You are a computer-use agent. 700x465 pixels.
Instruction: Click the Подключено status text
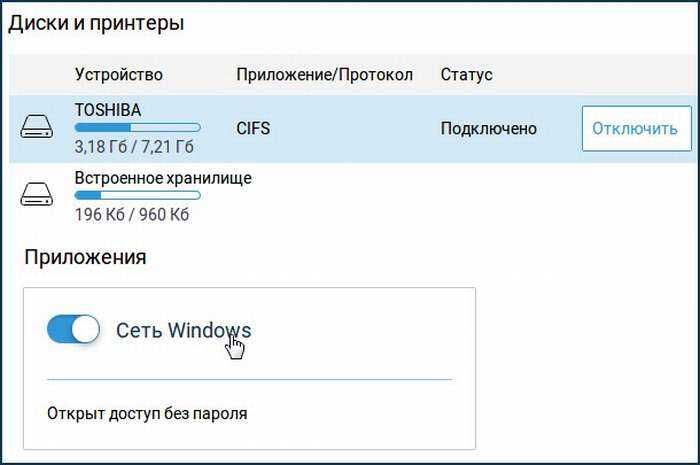coord(488,129)
